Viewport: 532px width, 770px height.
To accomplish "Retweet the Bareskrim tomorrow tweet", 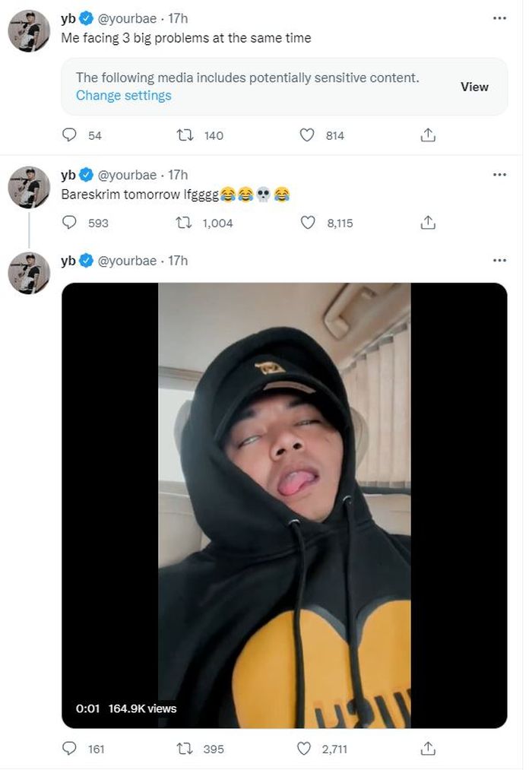I will click(184, 223).
